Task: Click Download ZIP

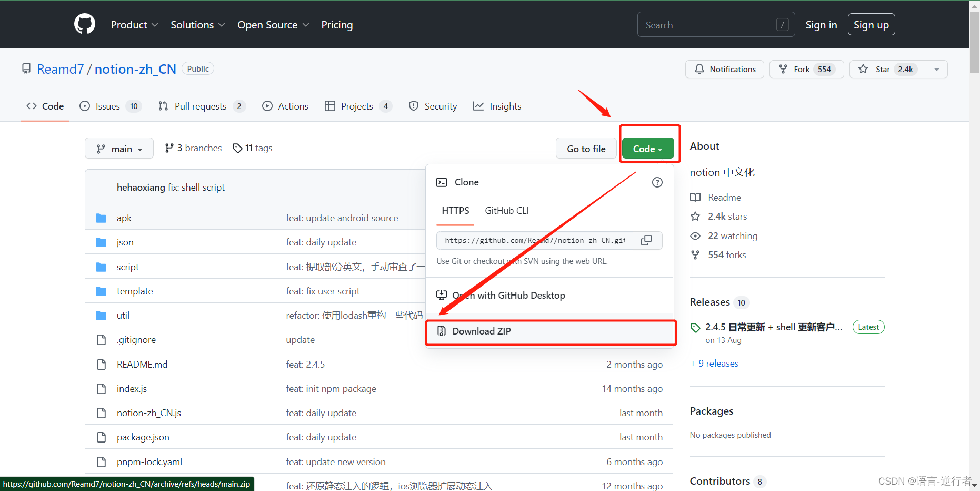Action: coord(551,331)
